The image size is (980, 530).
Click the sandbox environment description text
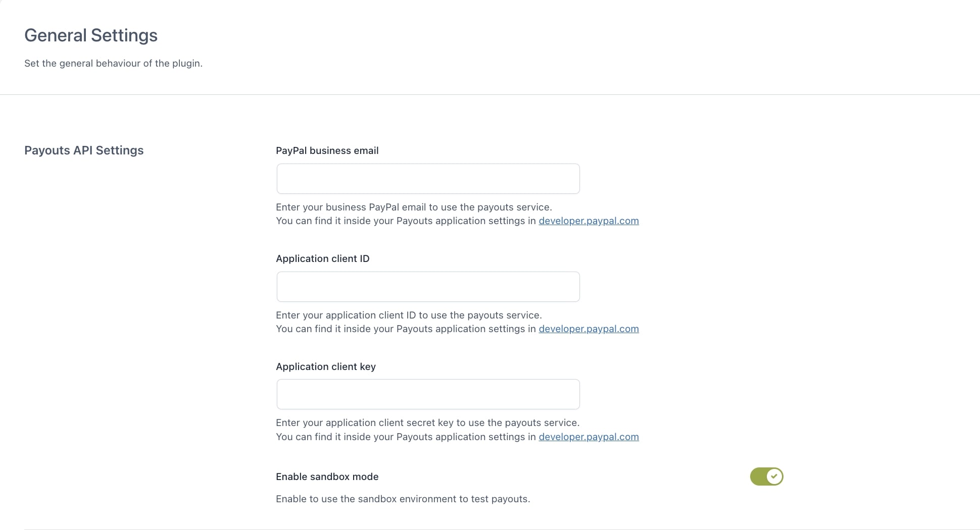(403, 499)
